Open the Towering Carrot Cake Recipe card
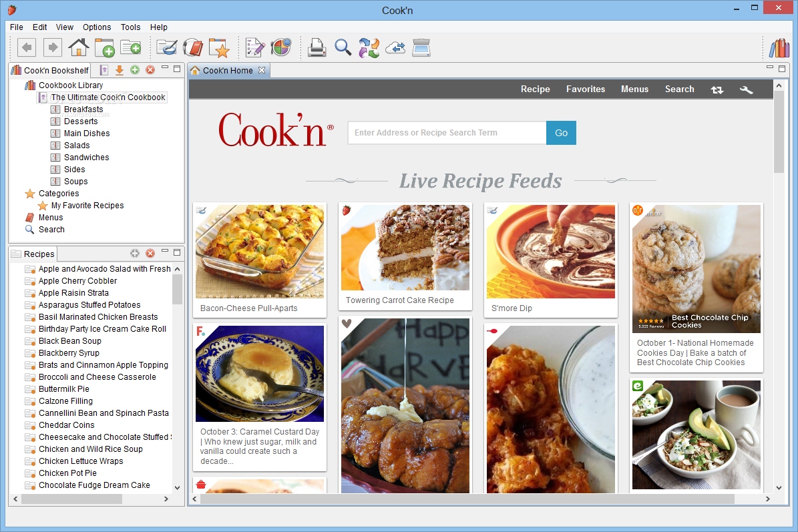Viewport: 798px width, 532px height. point(405,256)
